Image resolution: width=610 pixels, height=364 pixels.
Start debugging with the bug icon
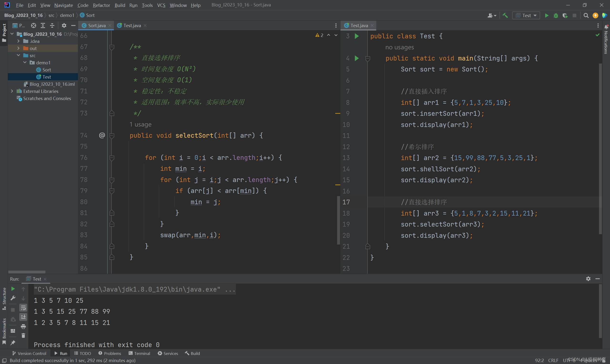pos(556,15)
